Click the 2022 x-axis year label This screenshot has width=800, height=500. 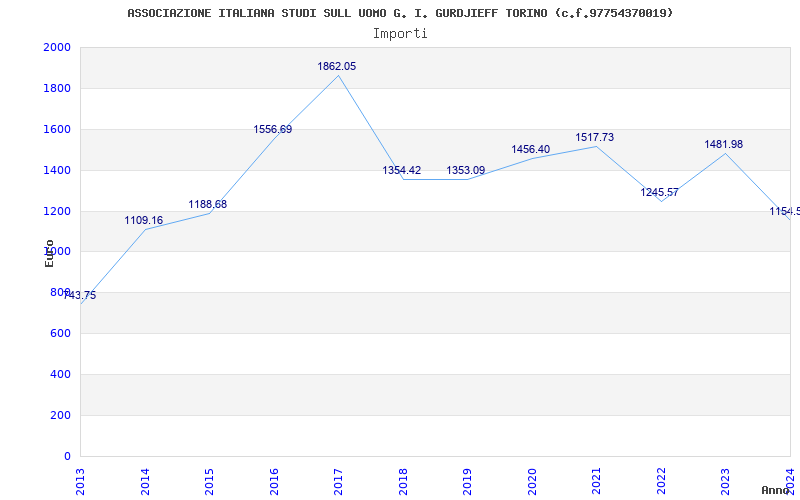(661, 481)
